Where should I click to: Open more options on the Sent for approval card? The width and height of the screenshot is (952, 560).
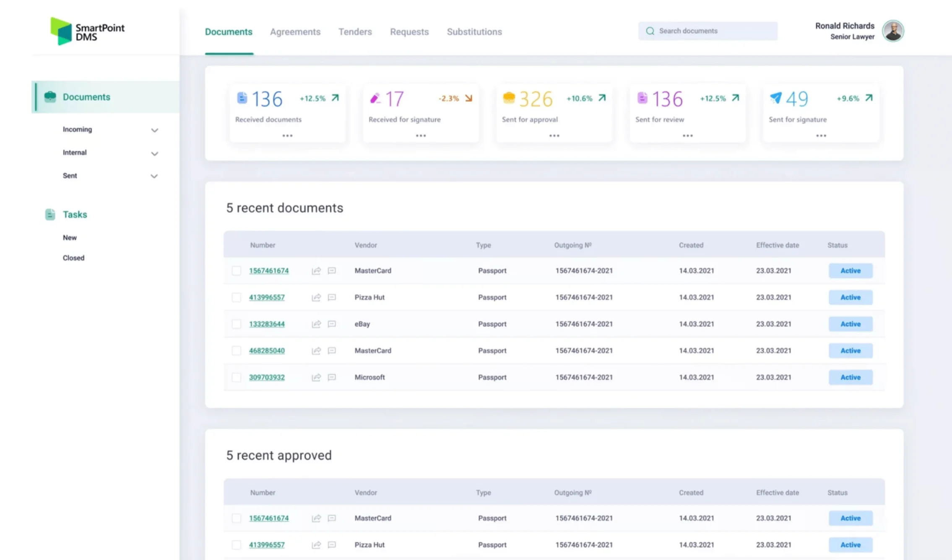(x=554, y=136)
